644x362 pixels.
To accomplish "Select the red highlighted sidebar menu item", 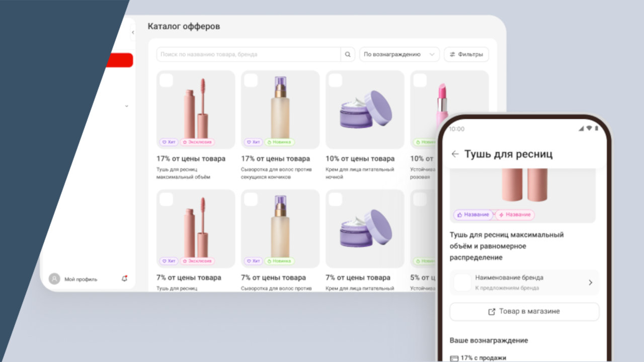I will point(120,60).
